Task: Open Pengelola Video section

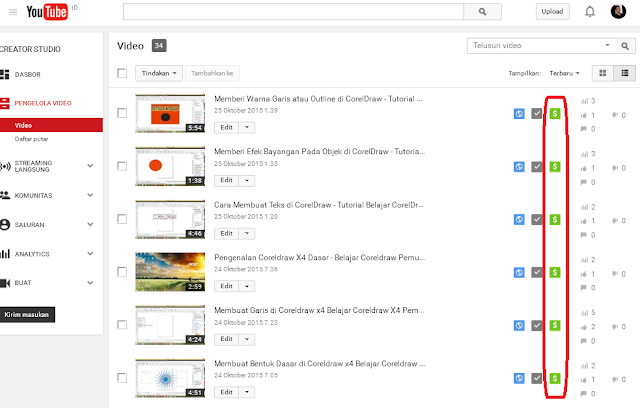Action: [x=42, y=103]
